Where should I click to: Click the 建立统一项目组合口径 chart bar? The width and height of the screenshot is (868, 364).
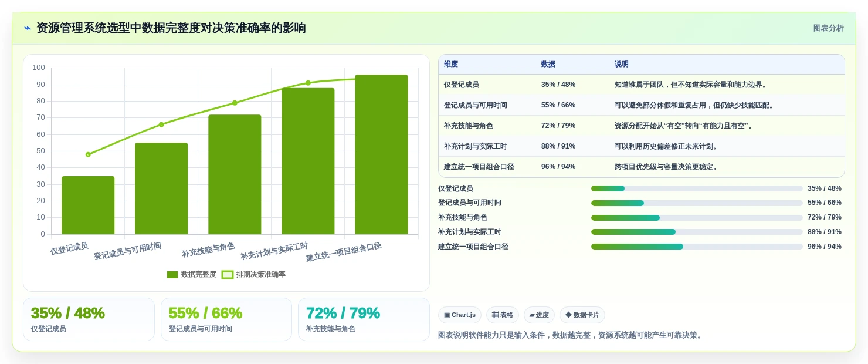381,154
